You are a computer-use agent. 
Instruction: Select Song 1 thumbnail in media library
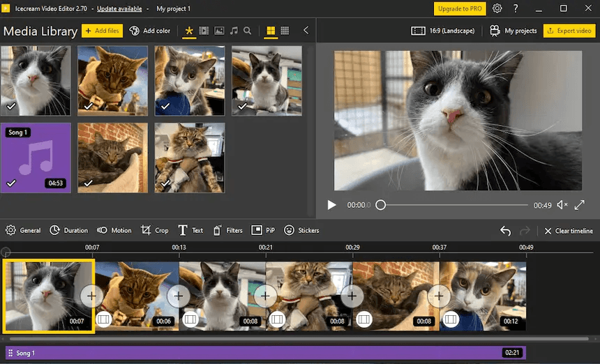[x=36, y=158]
